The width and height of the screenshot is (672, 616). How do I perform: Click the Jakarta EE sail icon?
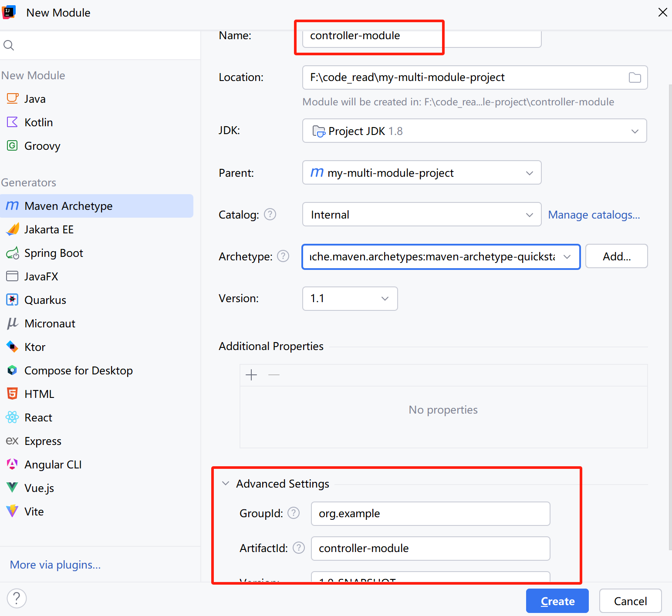click(x=13, y=229)
